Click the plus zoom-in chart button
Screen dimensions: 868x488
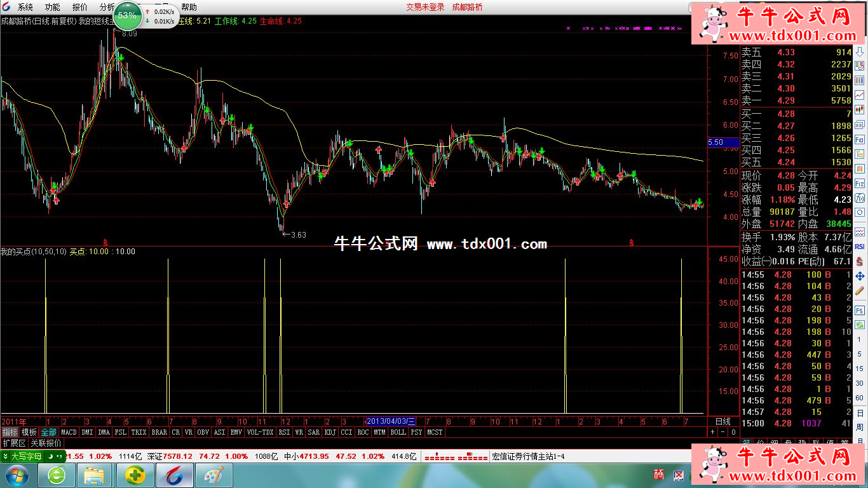pos(712,432)
